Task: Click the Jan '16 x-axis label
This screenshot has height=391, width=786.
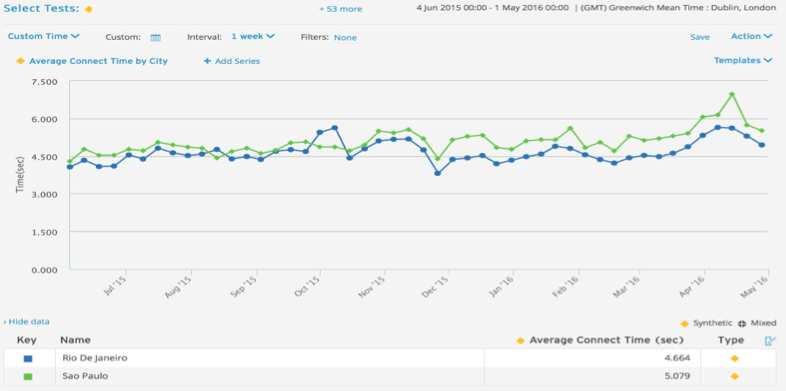Action: pyautogui.click(x=502, y=287)
